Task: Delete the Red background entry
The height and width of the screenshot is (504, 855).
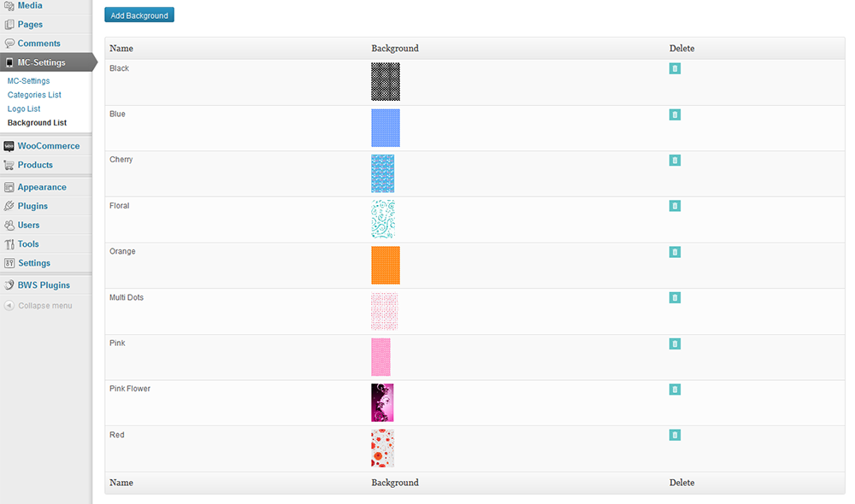Action: (x=675, y=435)
